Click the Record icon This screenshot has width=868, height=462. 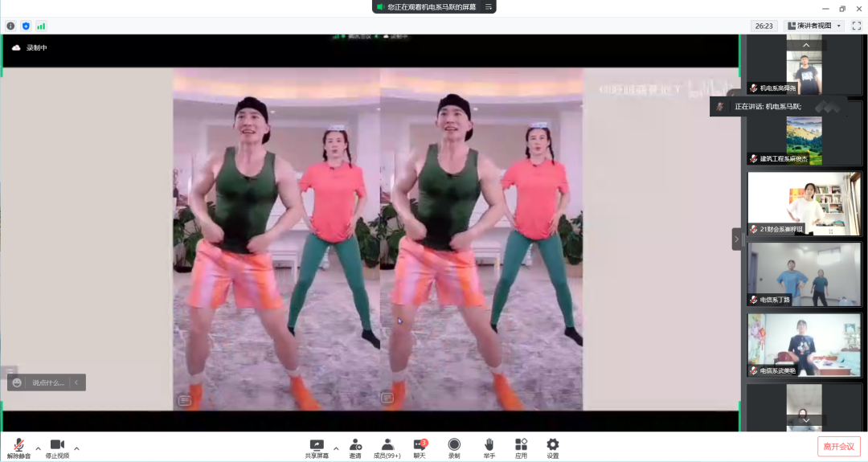454,448
